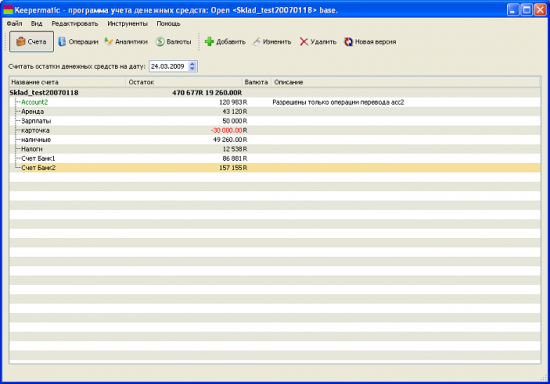This screenshot has width=550, height=384.
Task: Click the Account2 description text
Action: point(338,102)
